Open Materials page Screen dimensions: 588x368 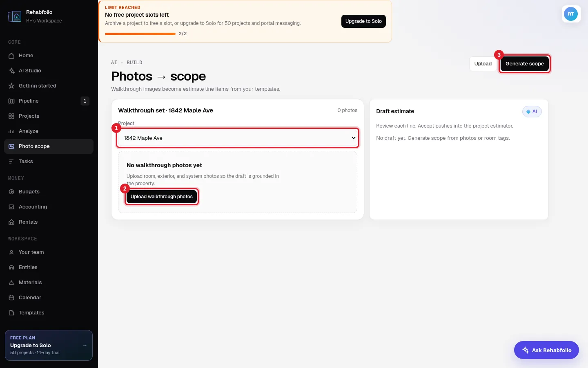(x=49, y=283)
